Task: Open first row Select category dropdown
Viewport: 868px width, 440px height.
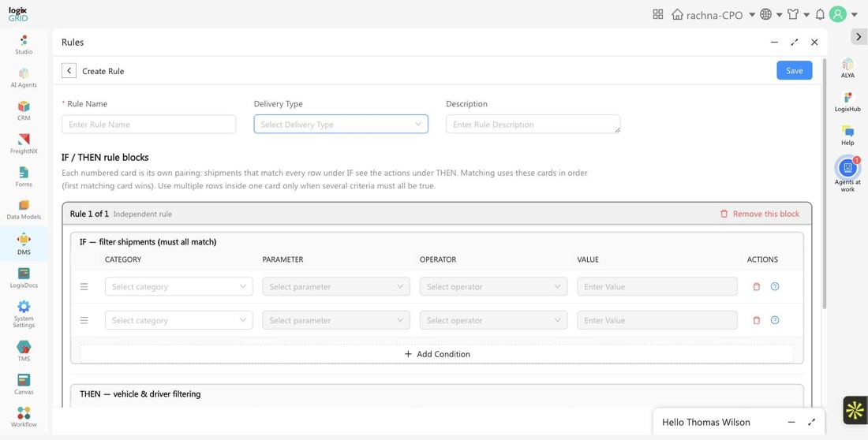Action: (x=179, y=287)
